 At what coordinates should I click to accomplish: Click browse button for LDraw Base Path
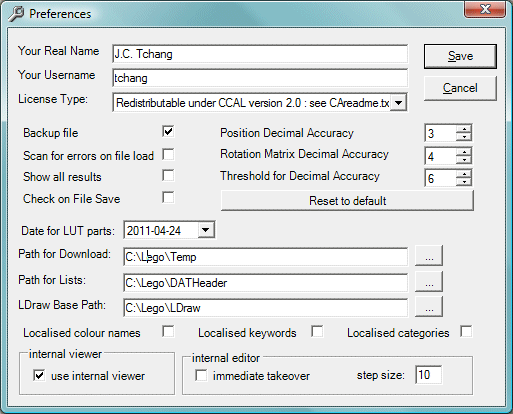429,306
